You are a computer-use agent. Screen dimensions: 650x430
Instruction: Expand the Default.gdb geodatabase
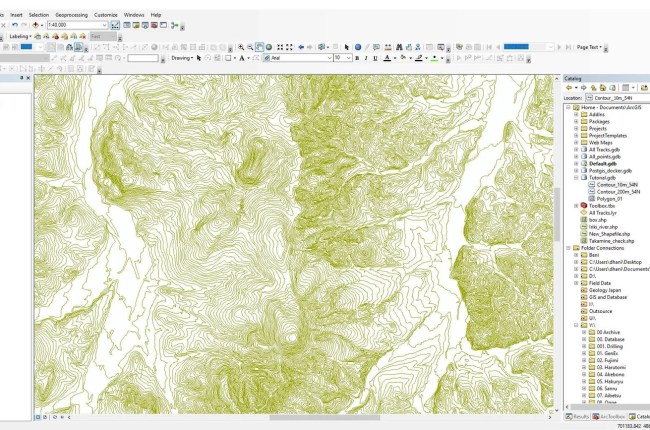pos(576,163)
